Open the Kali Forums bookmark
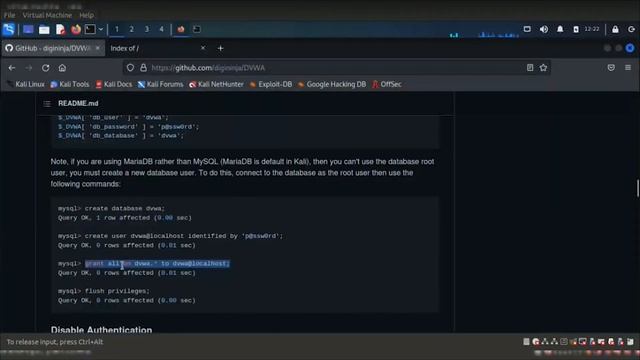The height and width of the screenshot is (360, 640). (160, 84)
